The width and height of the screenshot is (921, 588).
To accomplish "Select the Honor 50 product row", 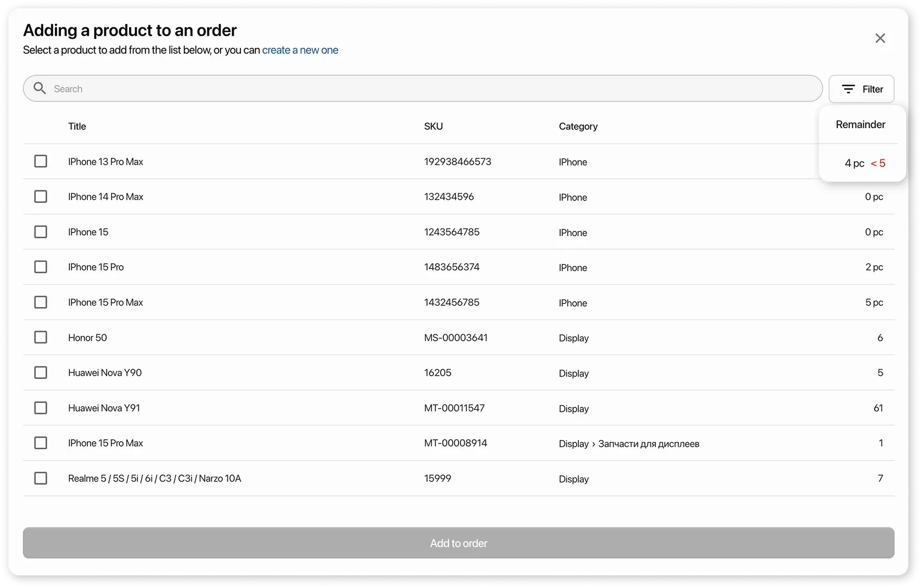I will [41, 337].
